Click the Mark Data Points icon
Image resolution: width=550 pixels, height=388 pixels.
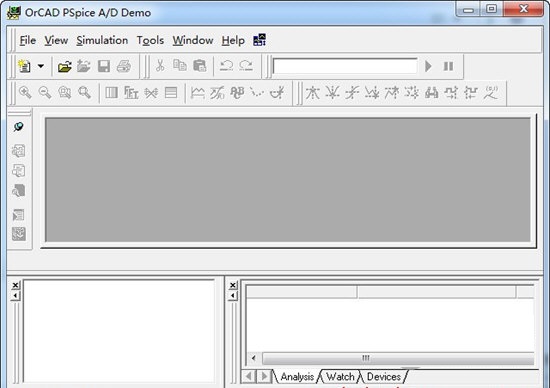click(x=257, y=93)
